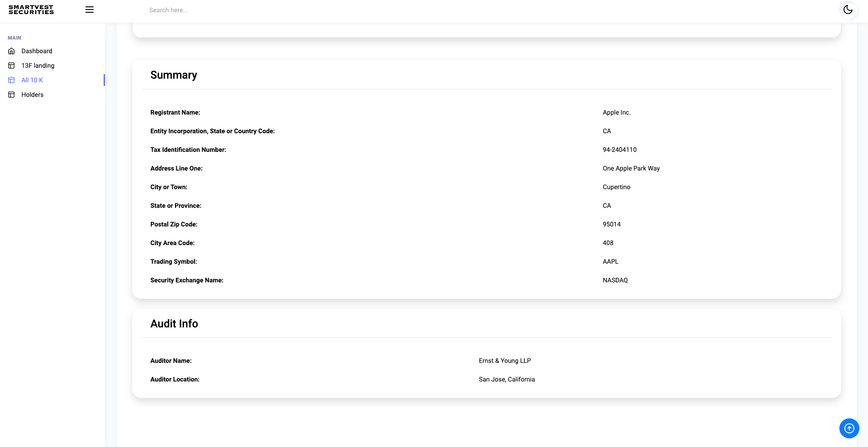Click the 13F landing table icon
868x447 pixels.
point(12,65)
